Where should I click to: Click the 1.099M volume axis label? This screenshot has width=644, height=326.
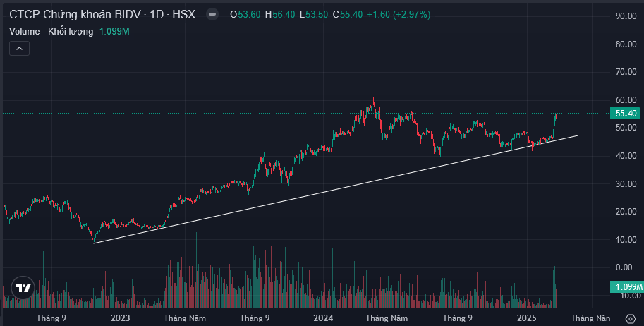626,287
